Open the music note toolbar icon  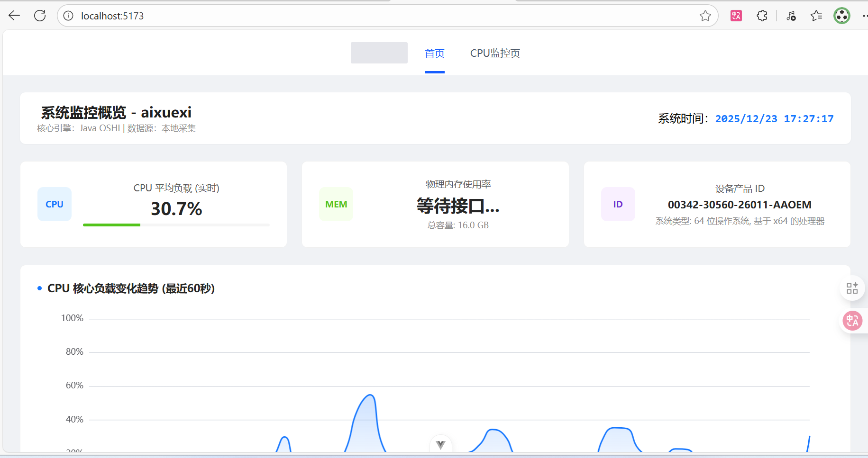pos(791,16)
